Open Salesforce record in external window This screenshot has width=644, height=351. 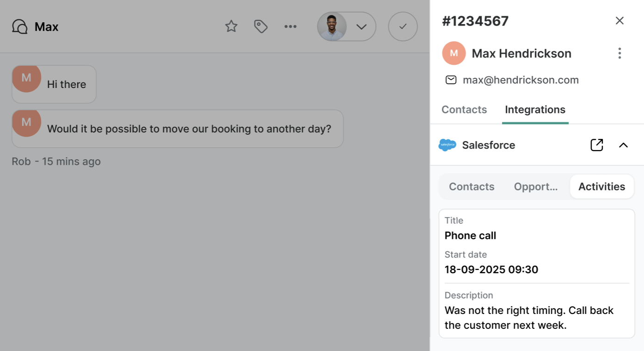tap(597, 145)
